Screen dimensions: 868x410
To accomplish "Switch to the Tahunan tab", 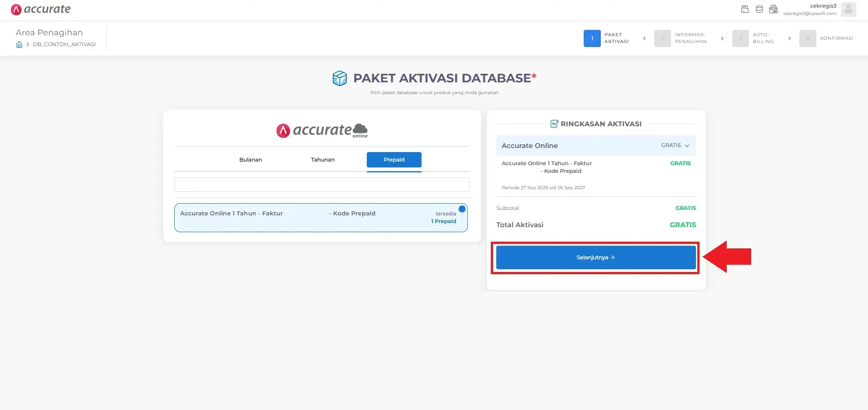I will (322, 160).
